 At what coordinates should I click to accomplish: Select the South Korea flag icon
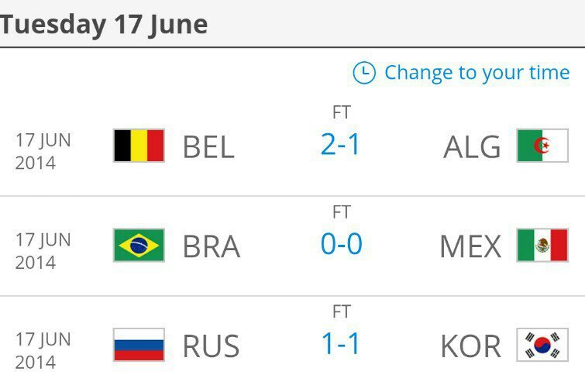542,345
